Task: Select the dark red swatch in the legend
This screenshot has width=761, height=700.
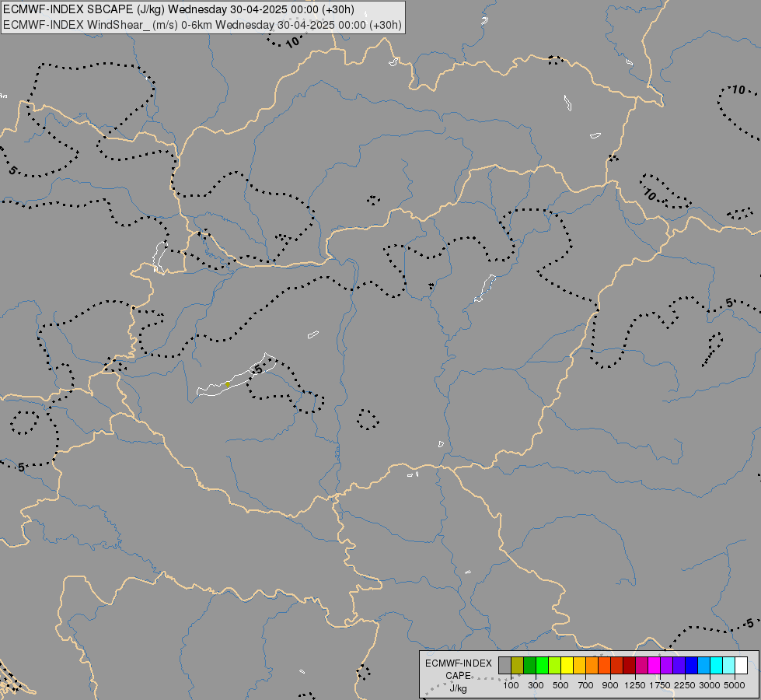Action: [x=629, y=665]
